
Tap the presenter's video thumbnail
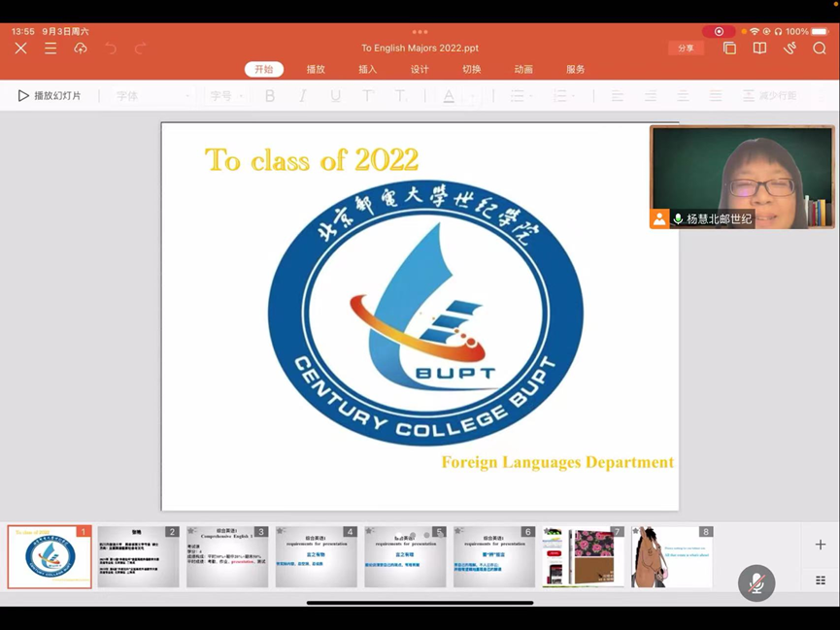point(742,177)
